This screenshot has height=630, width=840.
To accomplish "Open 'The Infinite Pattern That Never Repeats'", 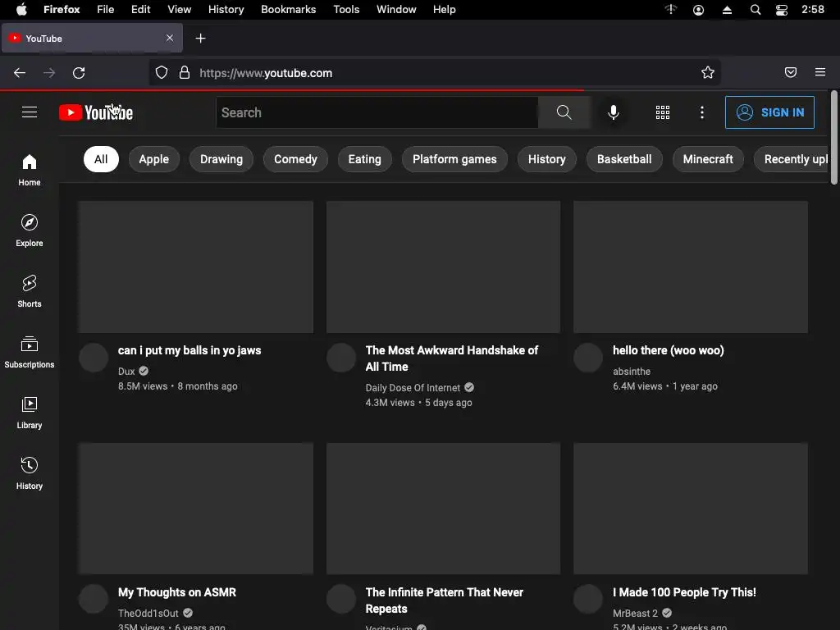I will 444,600.
